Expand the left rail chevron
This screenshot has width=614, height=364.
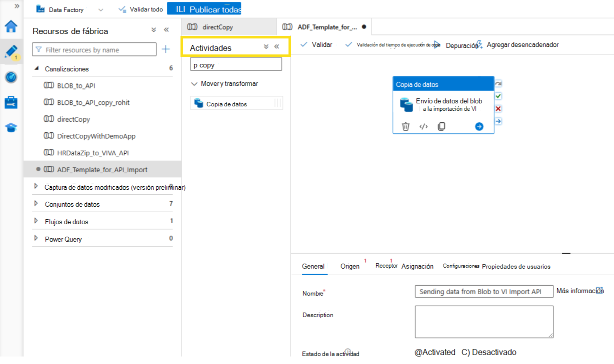pos(17,6)
